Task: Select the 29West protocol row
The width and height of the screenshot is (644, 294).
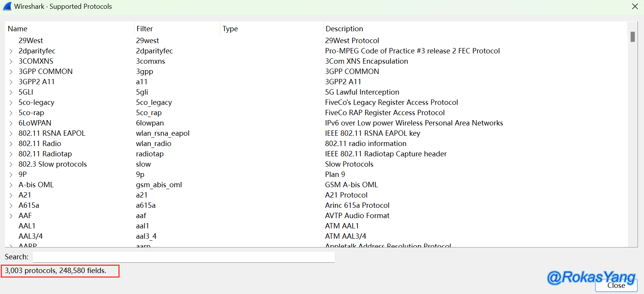Action: tap(31, 40)
